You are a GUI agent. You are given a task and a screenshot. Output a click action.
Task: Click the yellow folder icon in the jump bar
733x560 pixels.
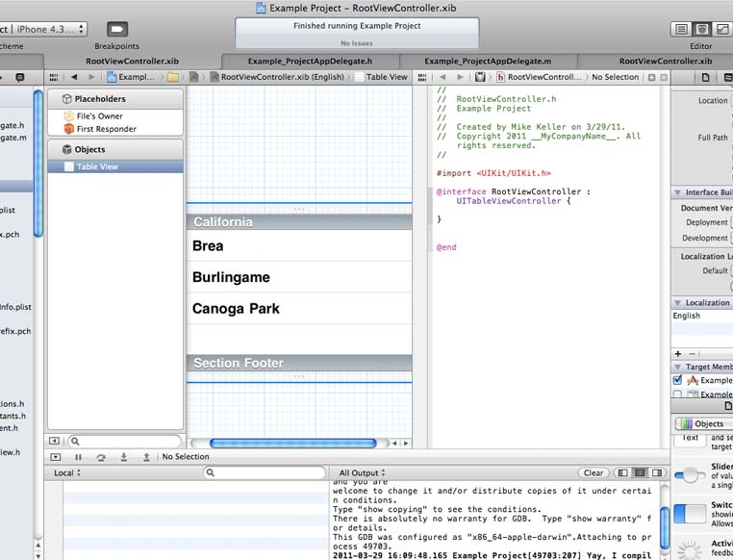[173, 77]
